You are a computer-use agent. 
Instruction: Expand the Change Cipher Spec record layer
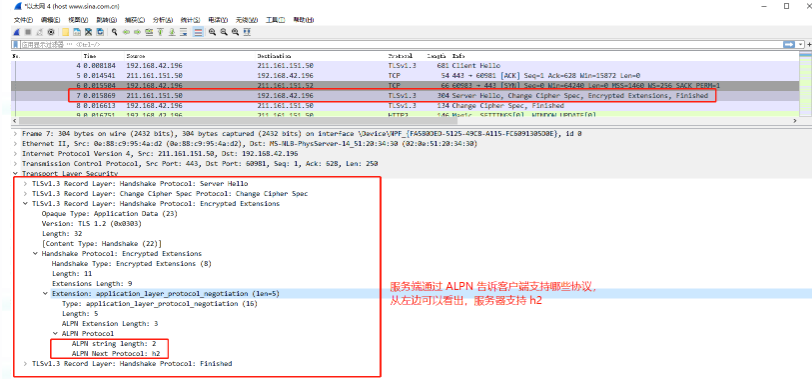point(26,194)
